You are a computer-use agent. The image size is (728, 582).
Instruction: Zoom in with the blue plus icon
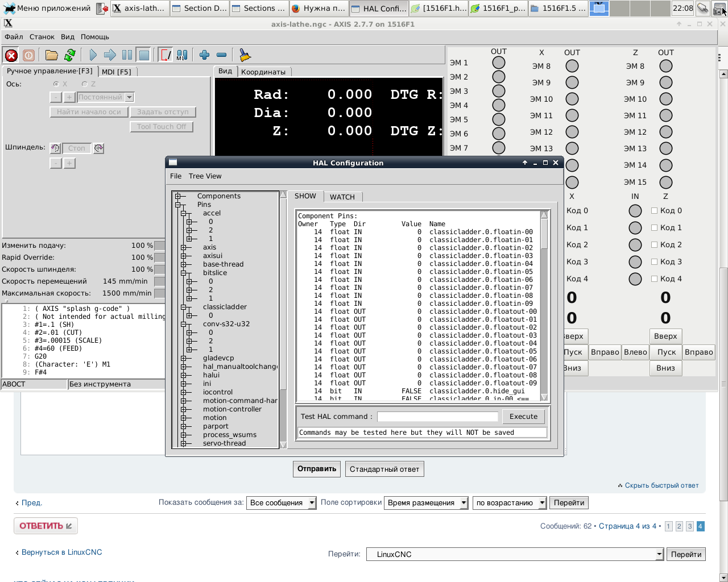[x=204, y=55]
